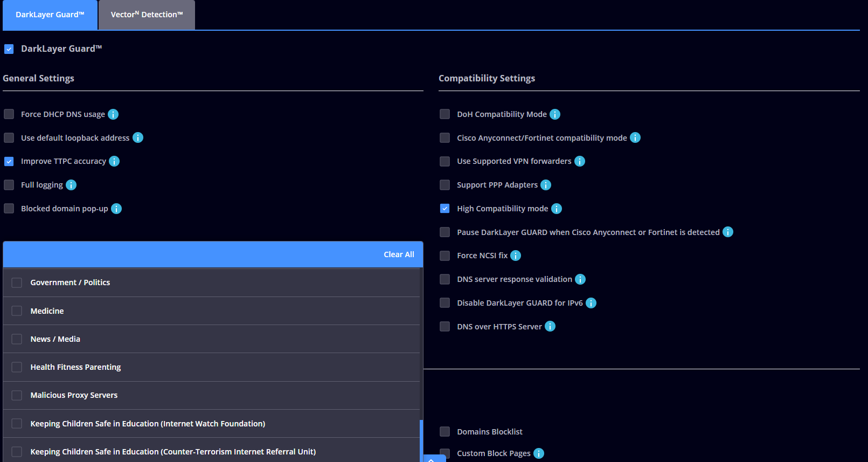Show info for Blocked domain pop-up
Viewport: 868px width, 462px height.
[116, 209]
